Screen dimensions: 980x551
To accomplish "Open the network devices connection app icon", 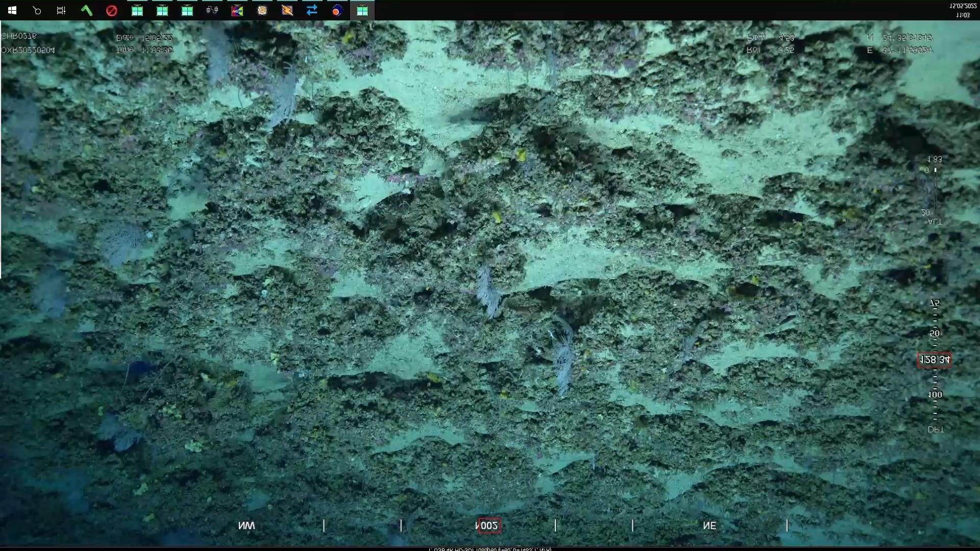I will pyautogui.click(x=212, y=10).
